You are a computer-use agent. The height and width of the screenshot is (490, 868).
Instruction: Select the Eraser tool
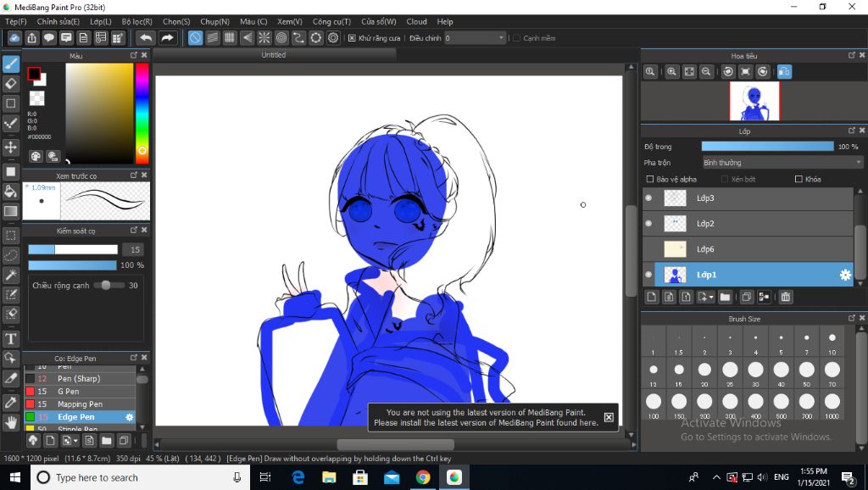(10, 84)
